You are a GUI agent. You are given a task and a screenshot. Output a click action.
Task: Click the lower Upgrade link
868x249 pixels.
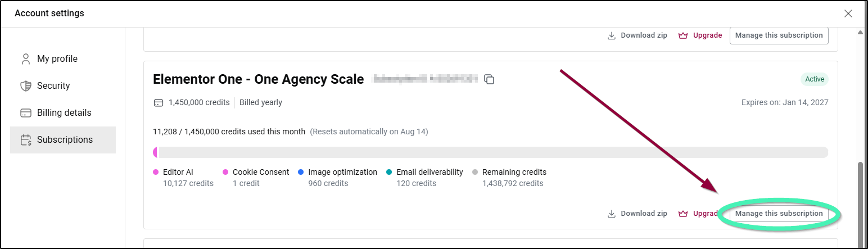coord(699,214)
